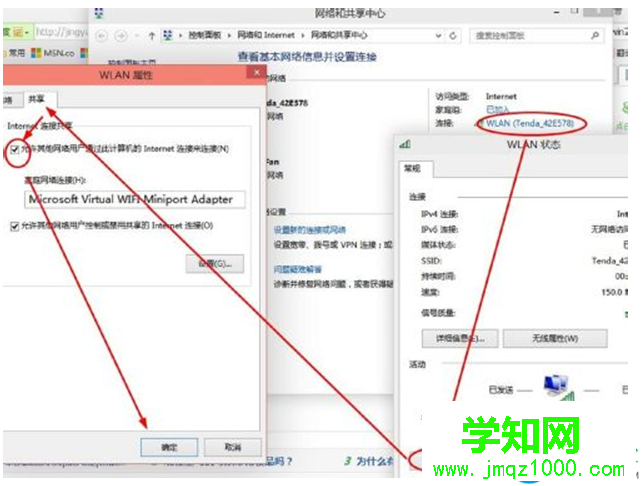The image size is (641, 486).
Task: Click the network computers activity icon
Action: coord(558,387)
